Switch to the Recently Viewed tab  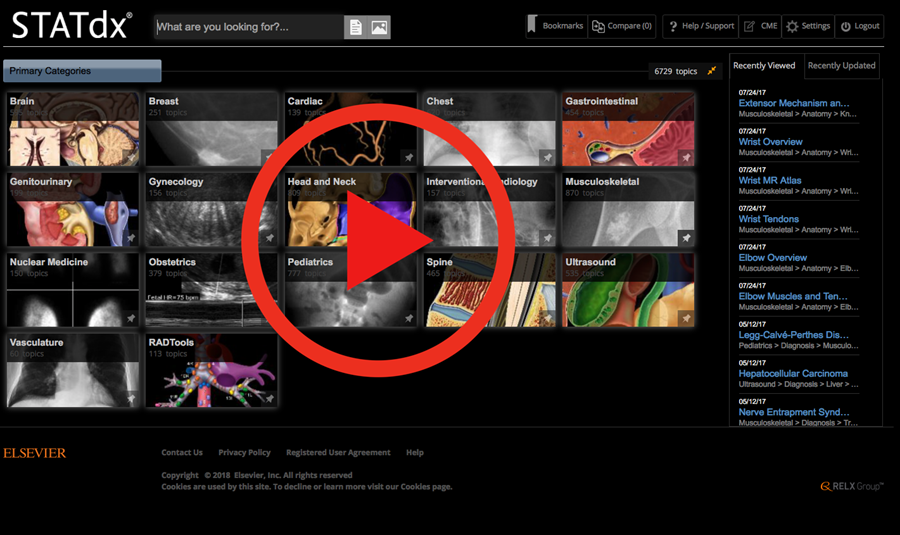[x=764, y=65]
